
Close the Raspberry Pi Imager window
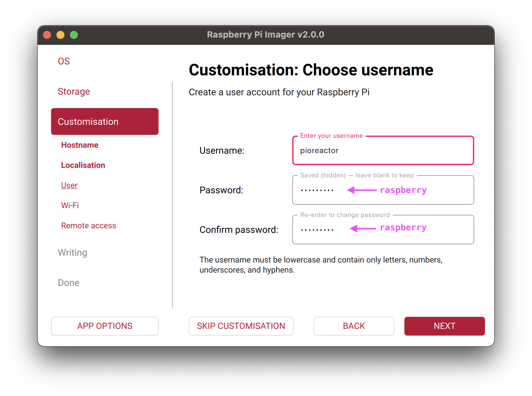pyautogui.click(x=47, y=35)
